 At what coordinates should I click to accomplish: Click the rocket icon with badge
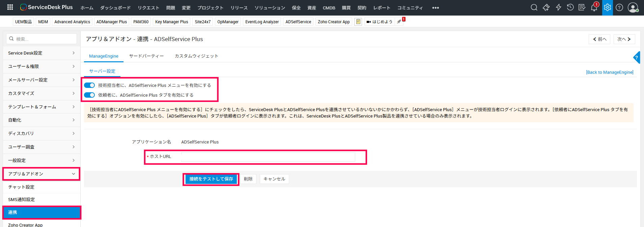pos(400,22)
